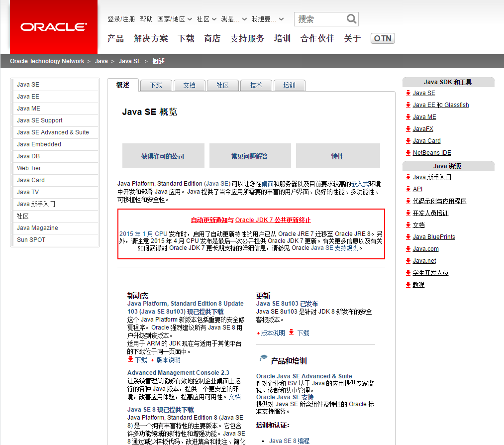The height and width of the screenshot is (445, 504).
Task: Select Java EE in left sidebar
Action: pos(55,97)
